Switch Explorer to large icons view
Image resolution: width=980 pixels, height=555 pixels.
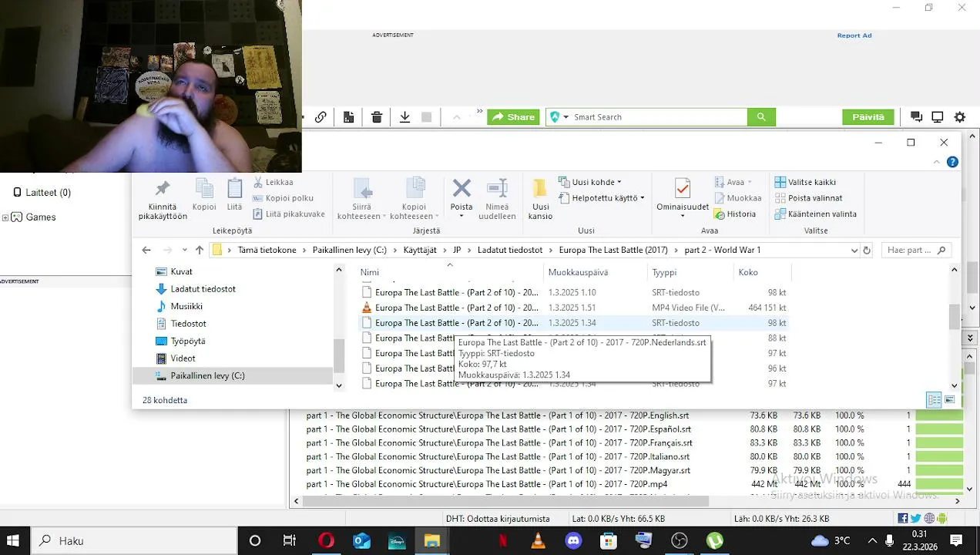click(950, 400)
